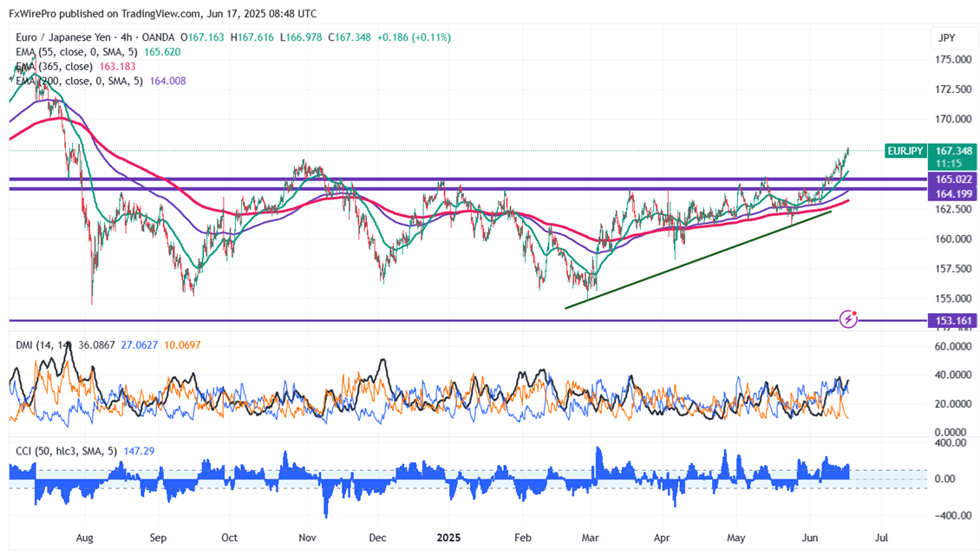
Task: Select the EMA (200, close, 0, SMA, 5) legend
Action: (80, 81)
